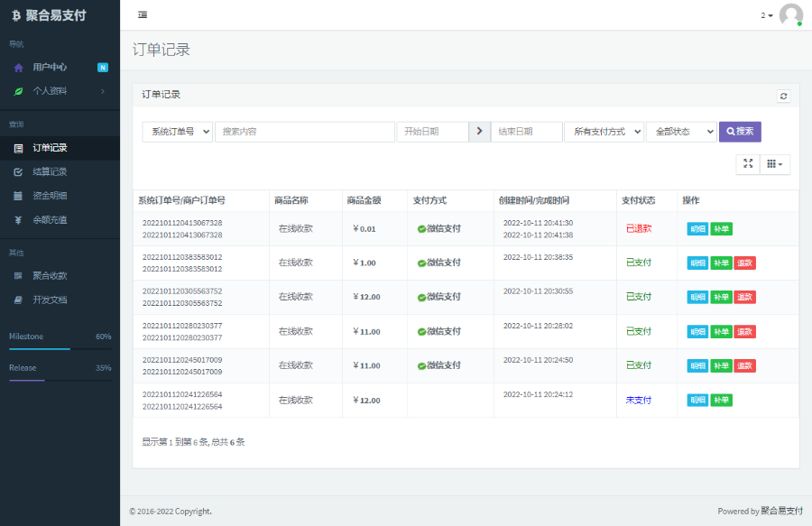
Task: Click 补单 for order 2022101120383583012
Action: pos(722,263)
